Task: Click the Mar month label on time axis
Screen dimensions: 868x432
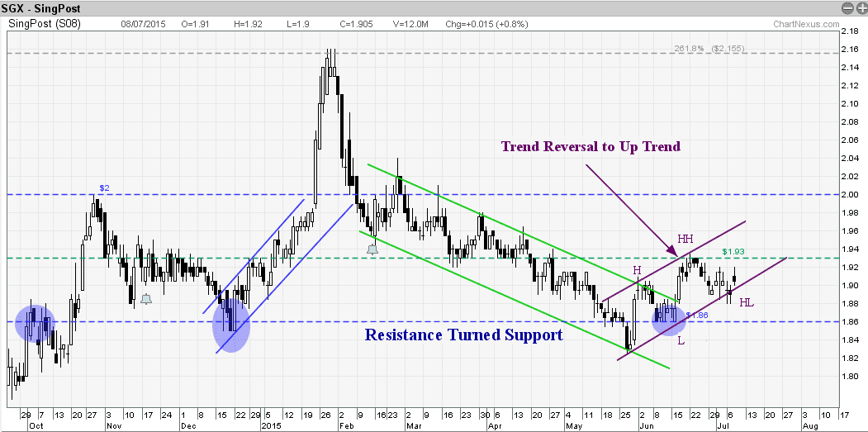Action: (415, 426)
